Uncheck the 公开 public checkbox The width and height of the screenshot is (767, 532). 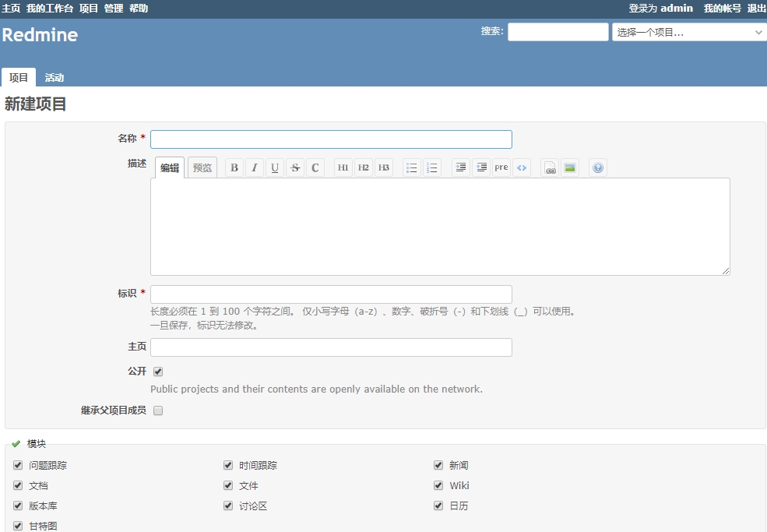click(x=158, y=372)
